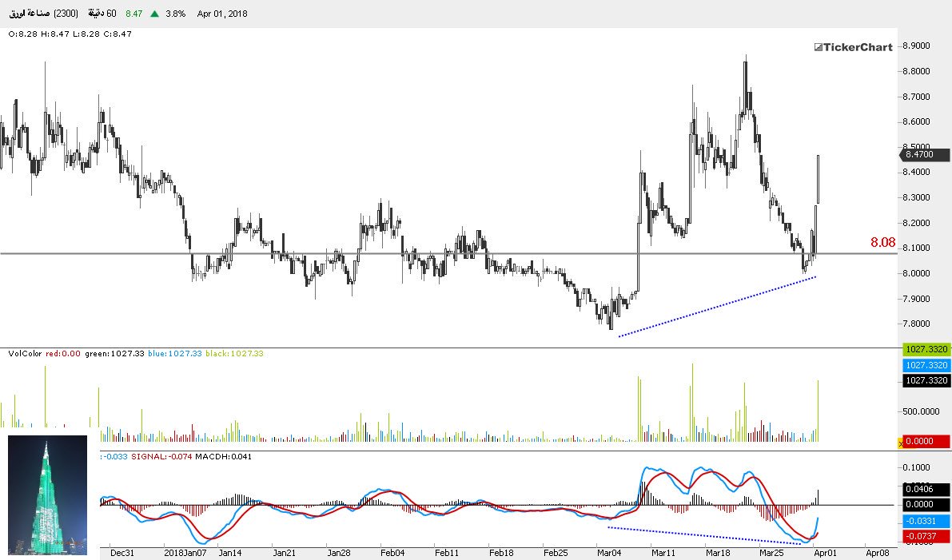This screenshot has width=952, height=560.
Task: Click the Feb04 date axis label
Action: pyautogui.click(x=392, y=553)
